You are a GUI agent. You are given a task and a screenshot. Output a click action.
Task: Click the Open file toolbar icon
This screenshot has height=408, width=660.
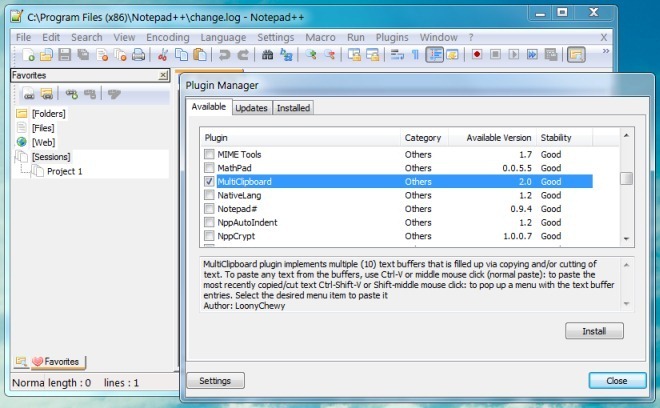(46, 55)
